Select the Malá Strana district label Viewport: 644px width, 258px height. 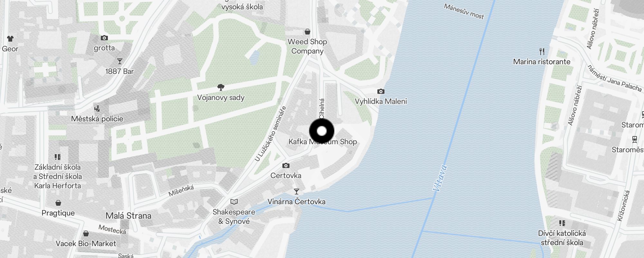(128, 216)
